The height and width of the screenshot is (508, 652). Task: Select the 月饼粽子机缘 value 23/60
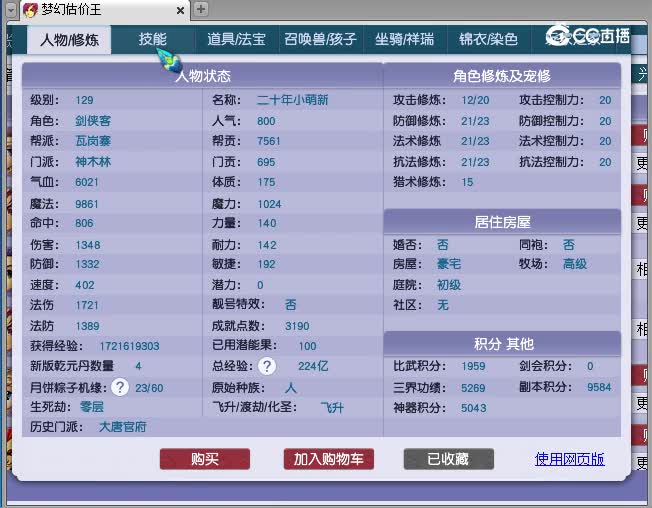149,388
